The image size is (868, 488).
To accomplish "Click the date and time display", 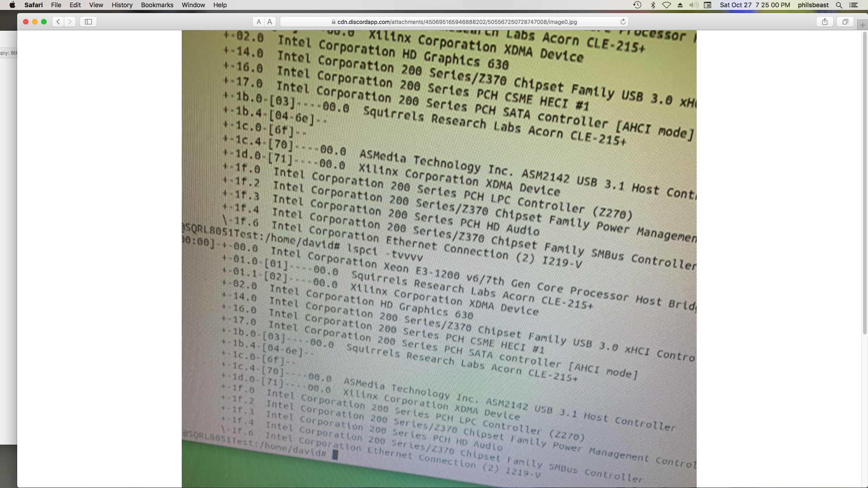I will 755,5.
